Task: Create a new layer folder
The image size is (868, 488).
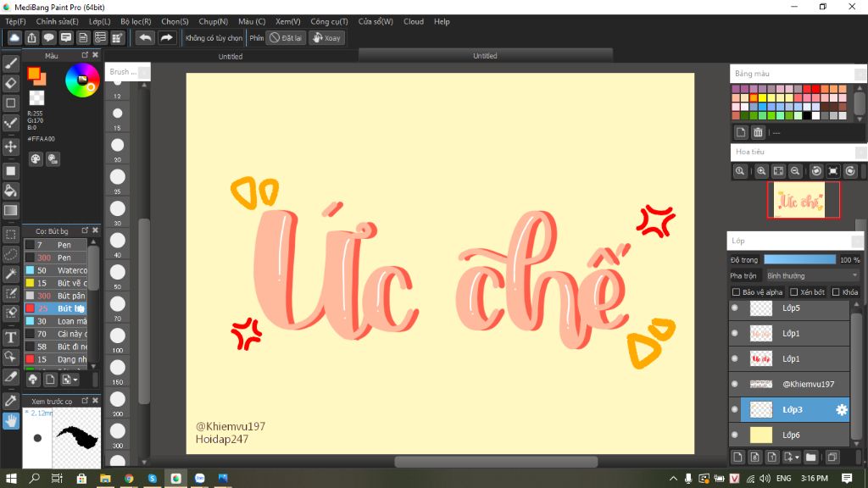Action: (x=811, y=457)
